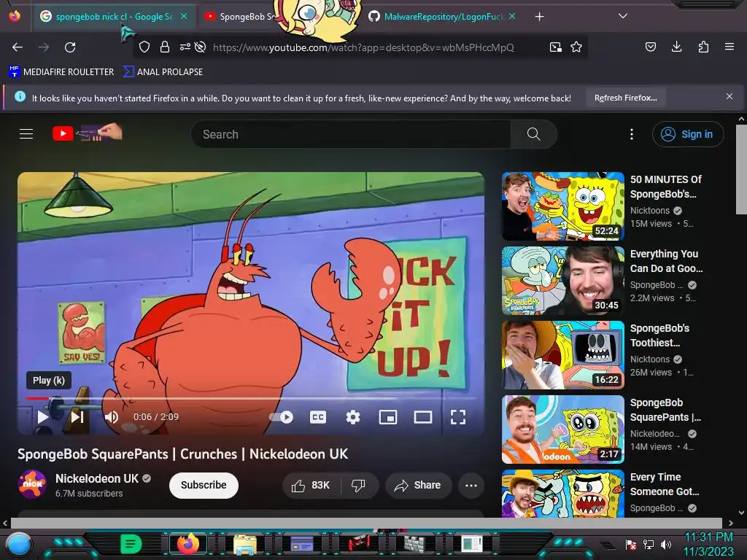Click the Sign in button
Image resolution: width=747 pixels, height=560 pixels.
pos(687,134)
